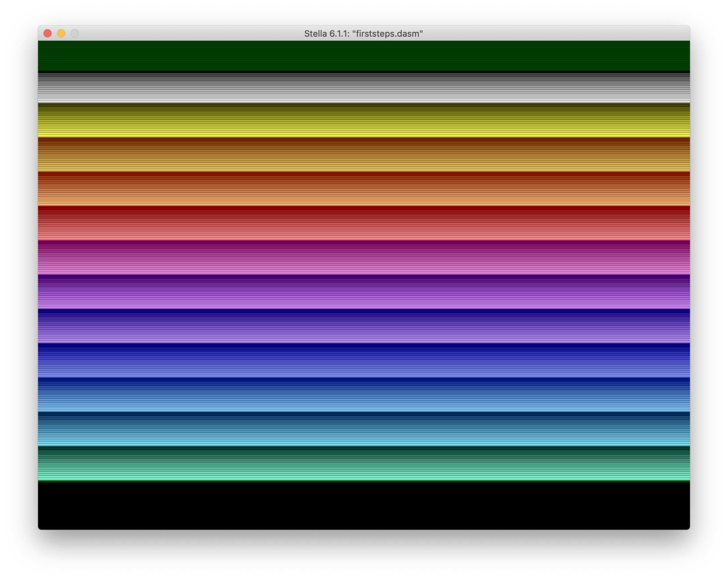Minimize the Stella window with the yellow button
Image resolution: width=728 pixels, height=580 pixels.
coord(61,33)
